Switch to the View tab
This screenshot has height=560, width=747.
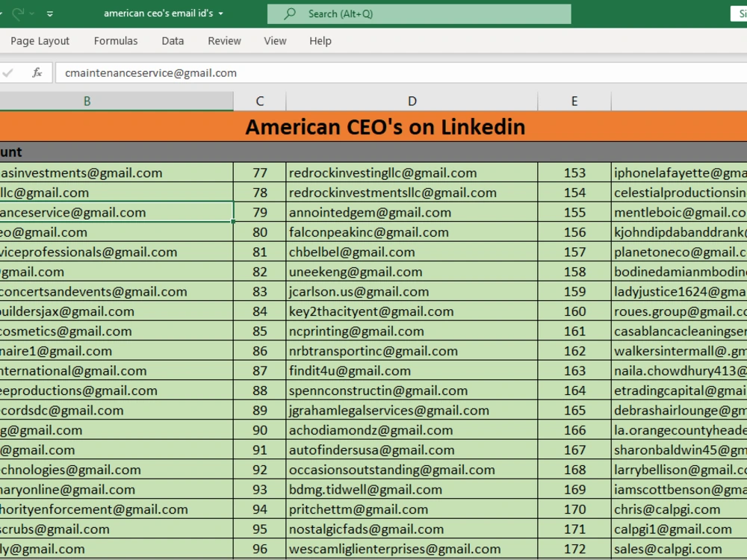pyautogui.click(x=276, y=41)
